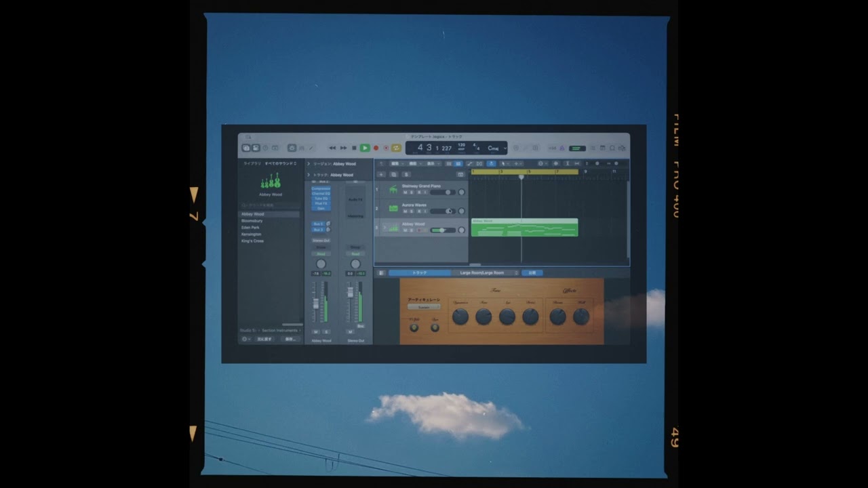
Task: Open the Editors with the pencil icon
Action: coord(311,148)
